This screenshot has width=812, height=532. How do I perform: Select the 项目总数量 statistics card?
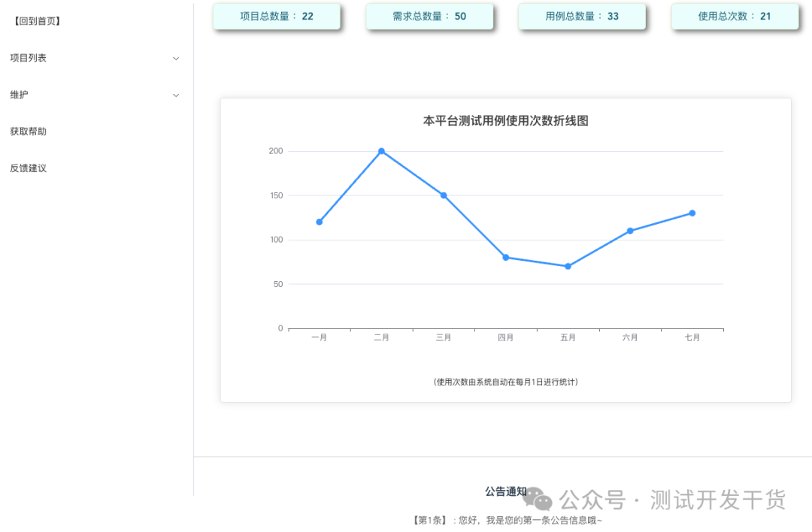click(277, 16)
